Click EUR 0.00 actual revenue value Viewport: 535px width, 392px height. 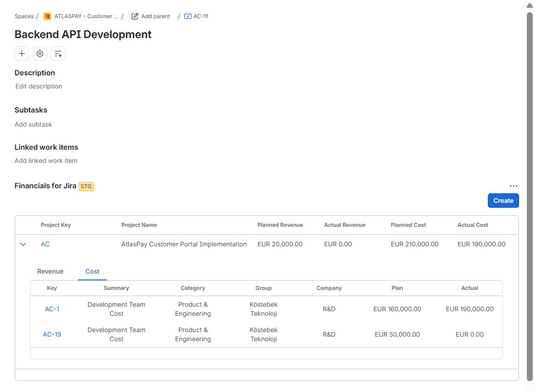(338, 244)
